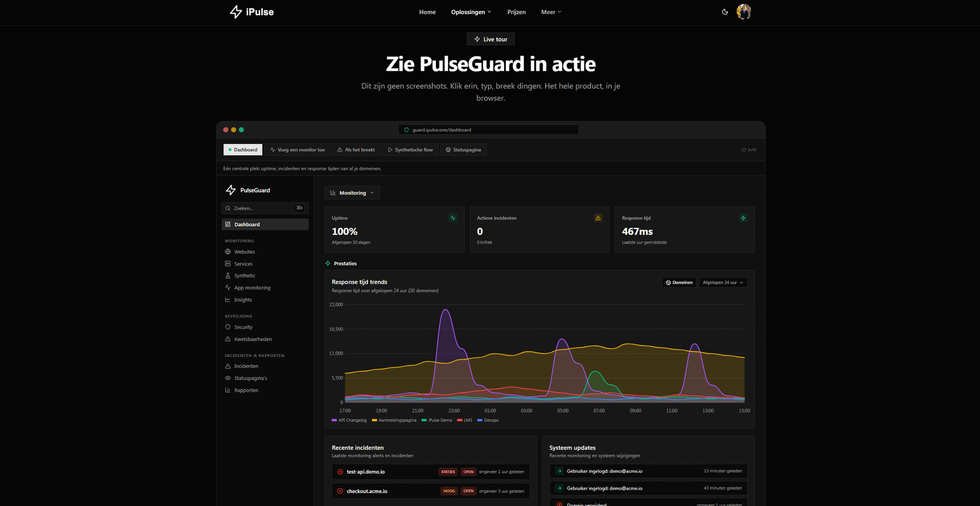Screen dimensions: 980x506
Task: Click the Prestaties lightning icon
Action: coord(328,263)
